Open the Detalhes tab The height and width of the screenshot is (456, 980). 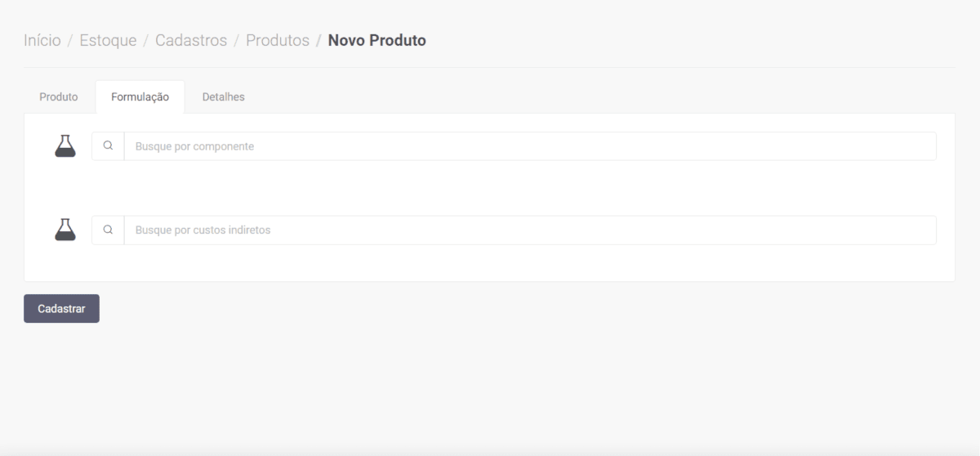tap(224, 96)
